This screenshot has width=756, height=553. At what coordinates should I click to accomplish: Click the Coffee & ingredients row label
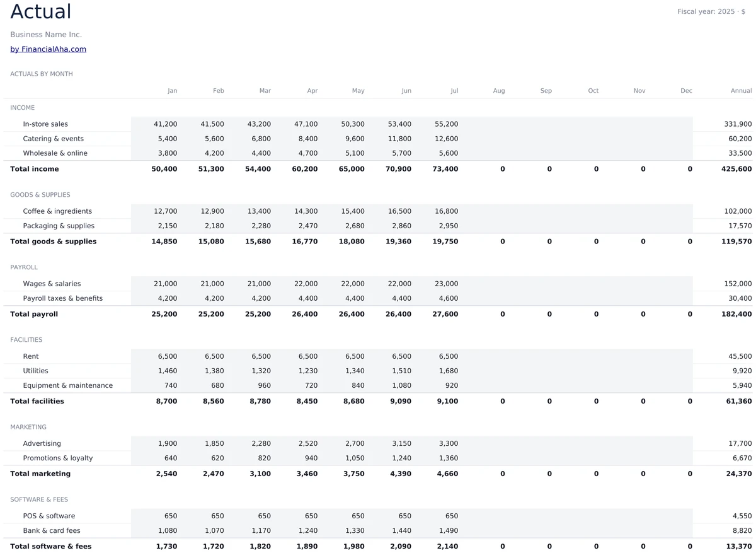pyautogui.click(x=57, y=211)
